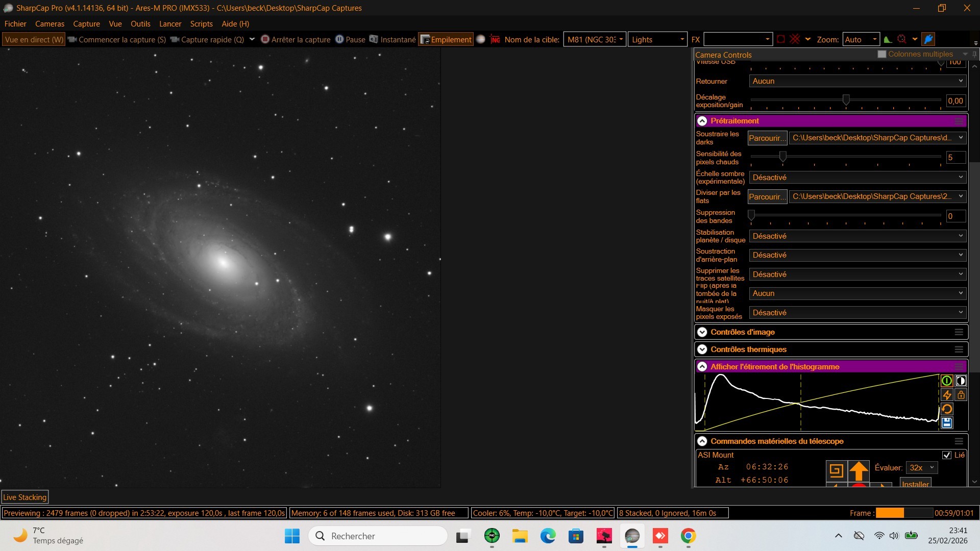This screenshot has width=980, height=551.
Task: Click the lightning bolt auto-stretch icon
Action: (946, 395)
